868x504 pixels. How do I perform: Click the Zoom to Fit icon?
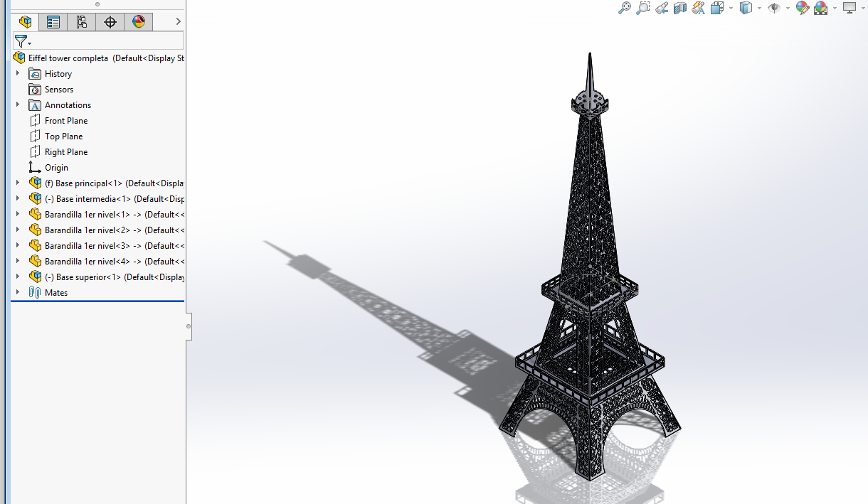(624, 8)
